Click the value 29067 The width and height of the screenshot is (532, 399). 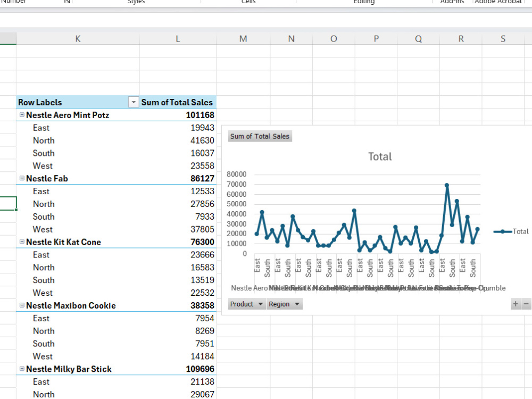202,394
